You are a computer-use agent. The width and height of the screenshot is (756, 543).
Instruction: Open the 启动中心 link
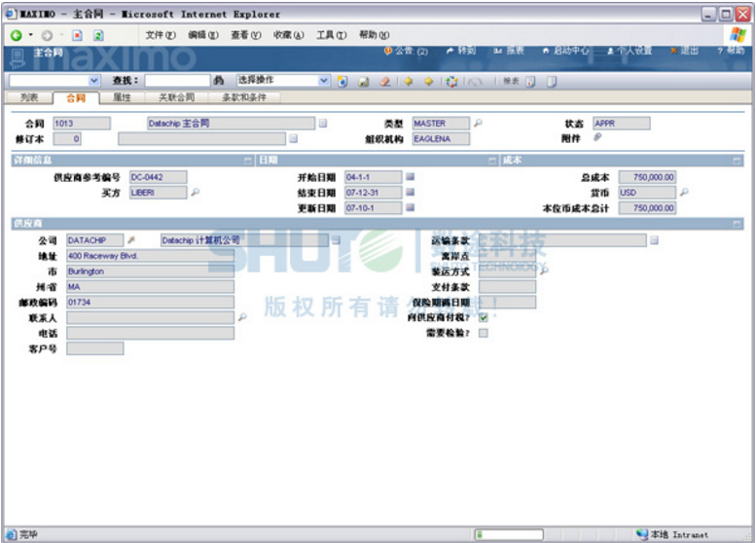[566, 51]
